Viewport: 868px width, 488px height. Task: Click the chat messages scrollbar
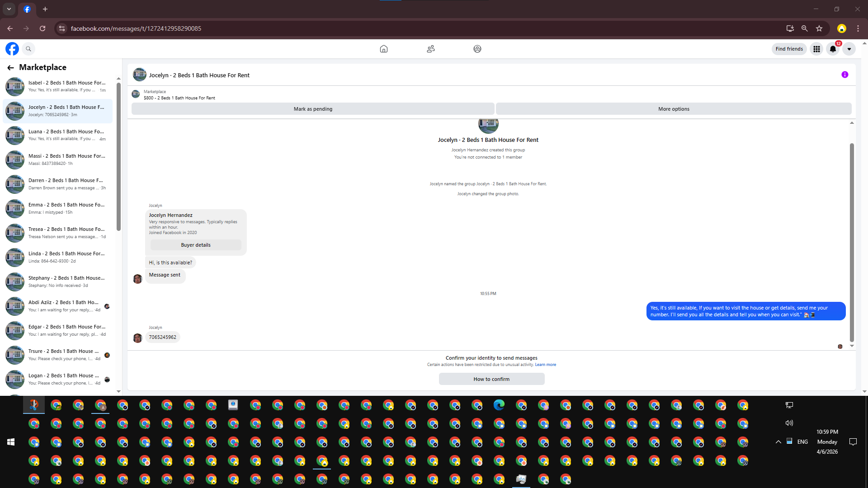(x=852, y=243)
